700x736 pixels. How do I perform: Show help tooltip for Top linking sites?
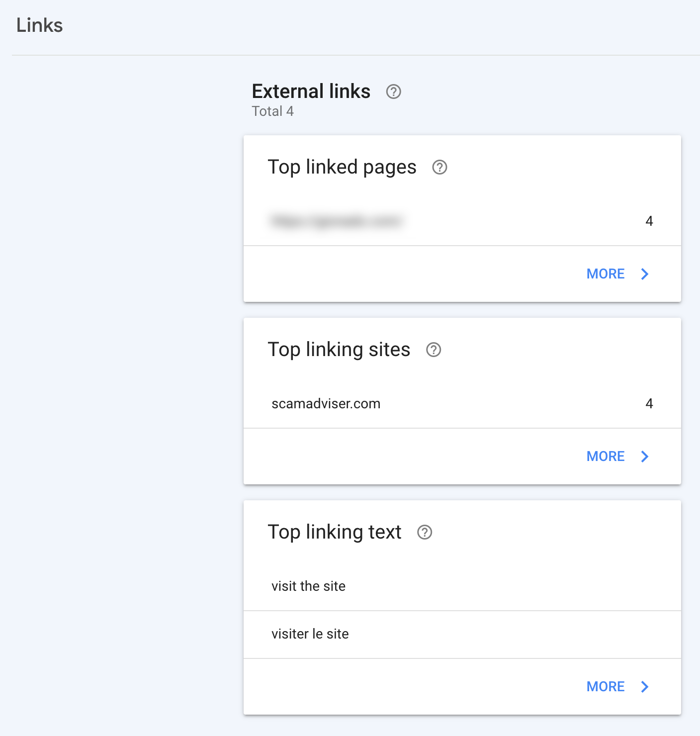(x=434, y=350)
